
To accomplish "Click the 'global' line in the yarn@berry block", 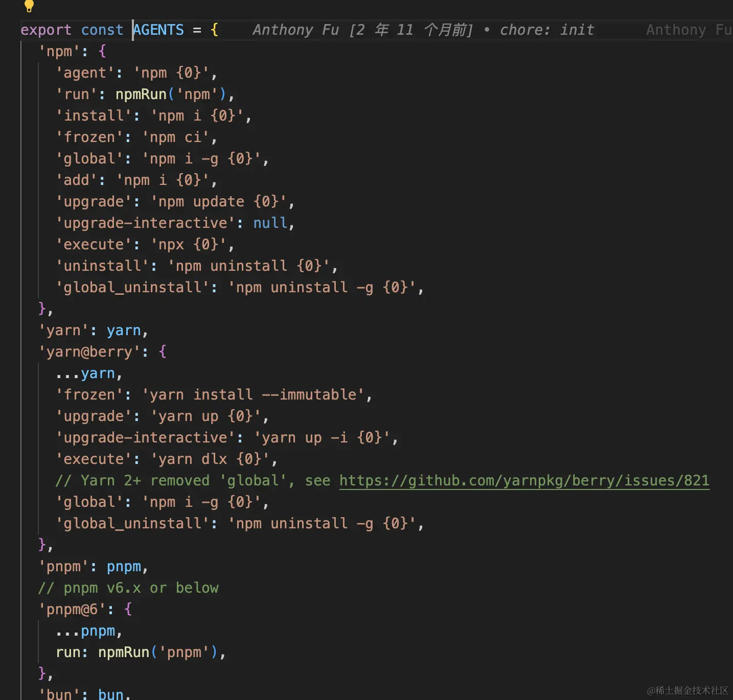I will click(163, 502).
